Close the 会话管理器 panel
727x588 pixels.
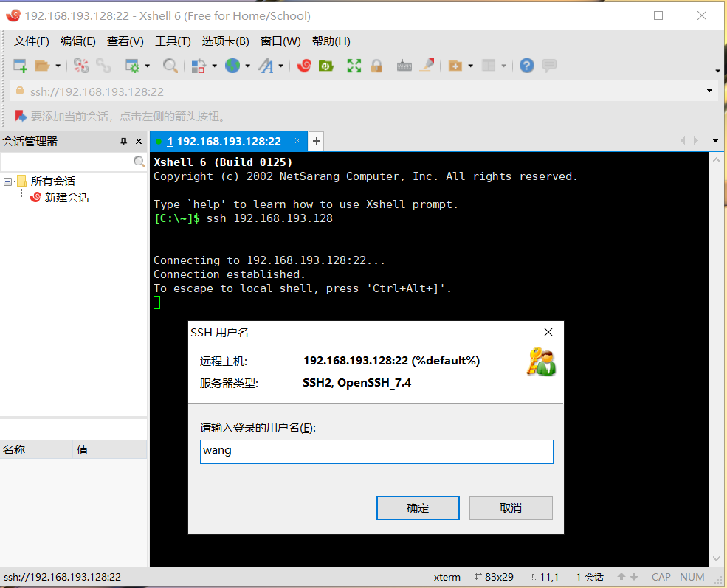138,142
